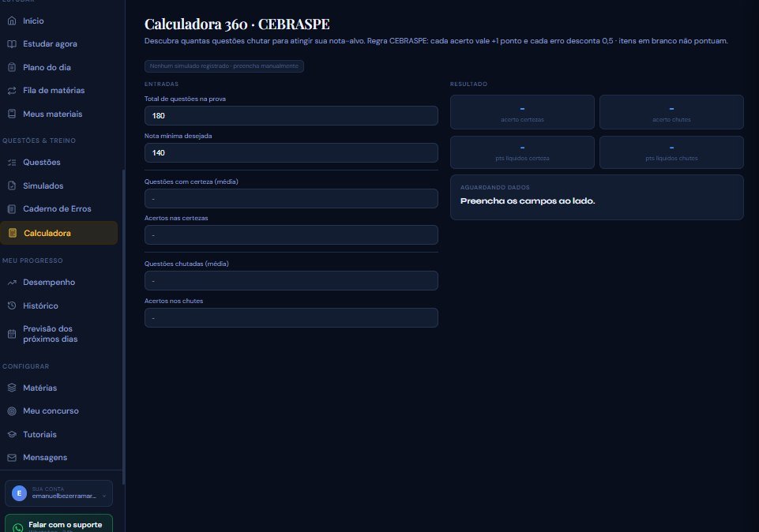
Task: Click the Calculadora calculator icon
Action: [x=13, y=233]
